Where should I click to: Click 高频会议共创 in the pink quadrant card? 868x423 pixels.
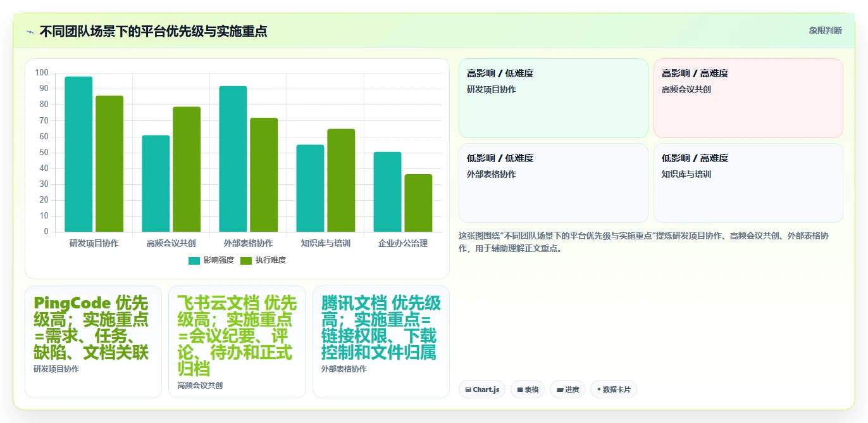[x=686, y=89]
